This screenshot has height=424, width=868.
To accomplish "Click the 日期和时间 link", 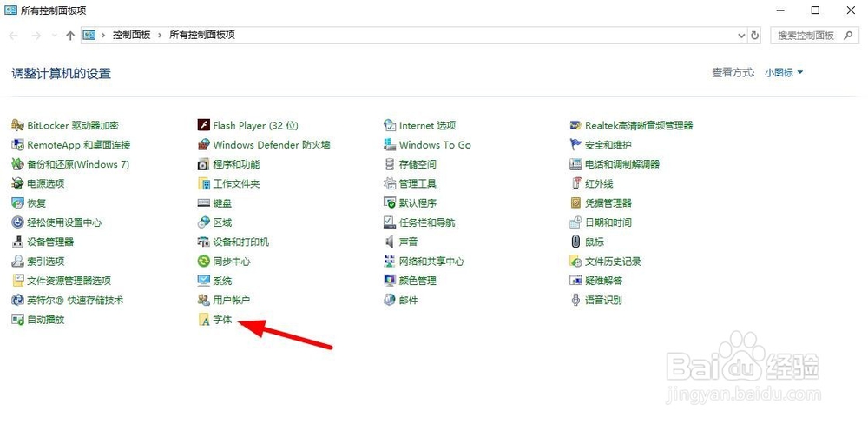I will pos(608,222).
